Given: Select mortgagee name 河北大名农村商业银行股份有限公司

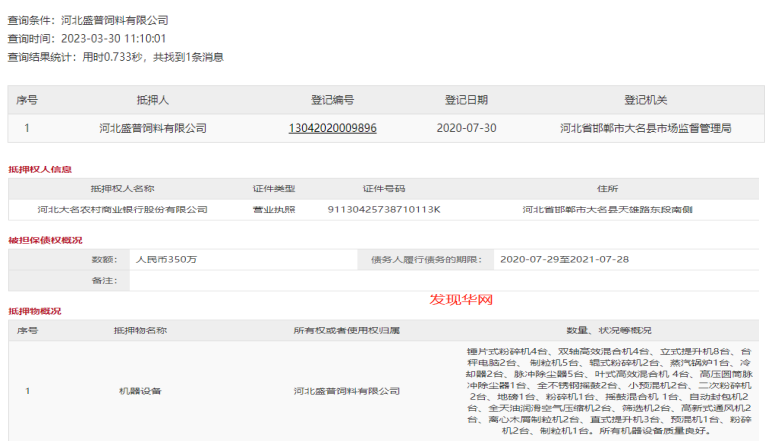Looking at the screenshot, I should click(123, 209).
